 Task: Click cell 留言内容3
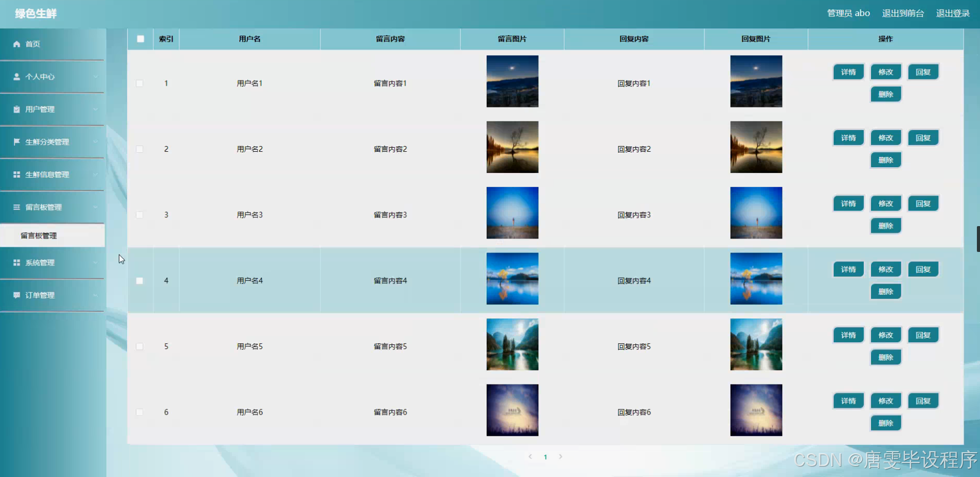[390, 215]
